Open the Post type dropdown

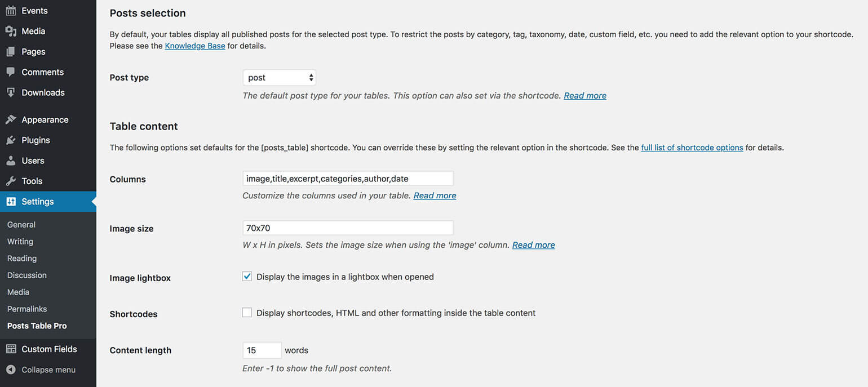tap(279, 77)
